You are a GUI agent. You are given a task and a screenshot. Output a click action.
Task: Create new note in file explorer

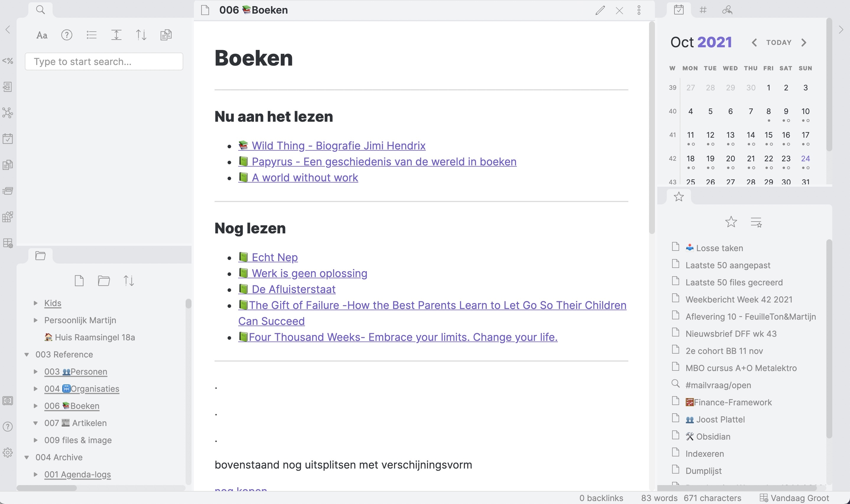(x=79, y=281)
